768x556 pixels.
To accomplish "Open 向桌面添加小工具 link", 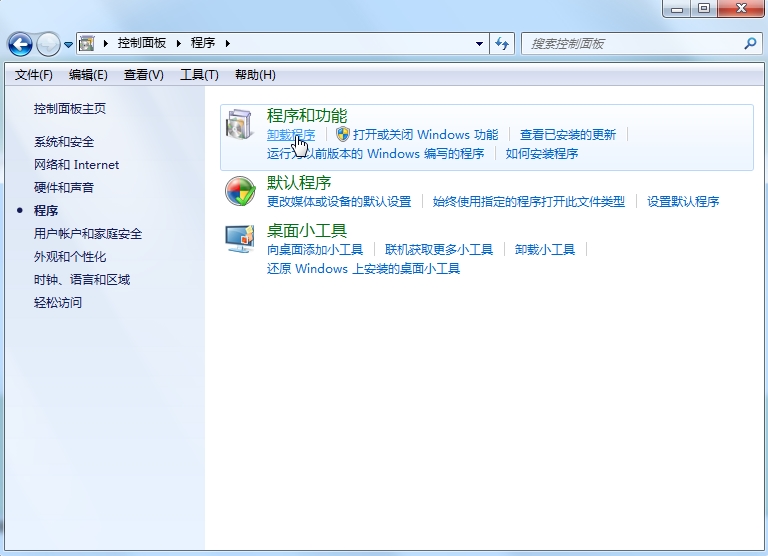I will (x=315, y=250).
